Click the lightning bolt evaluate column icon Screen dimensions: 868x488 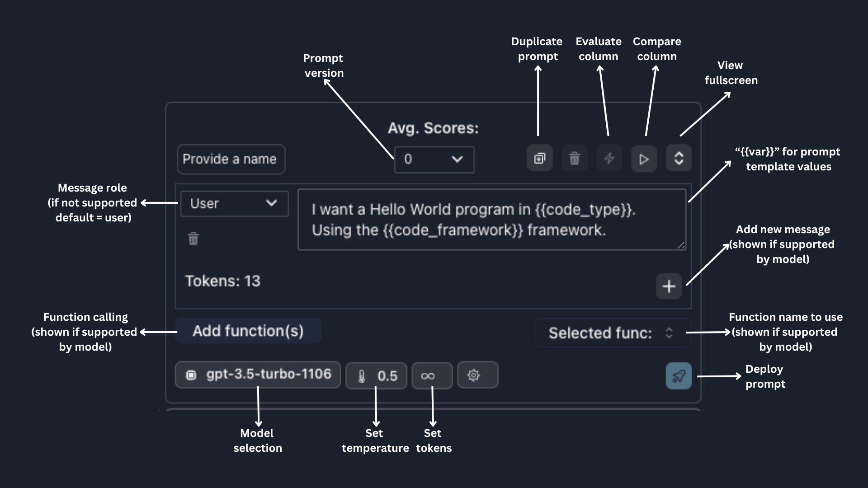[609, 158]
